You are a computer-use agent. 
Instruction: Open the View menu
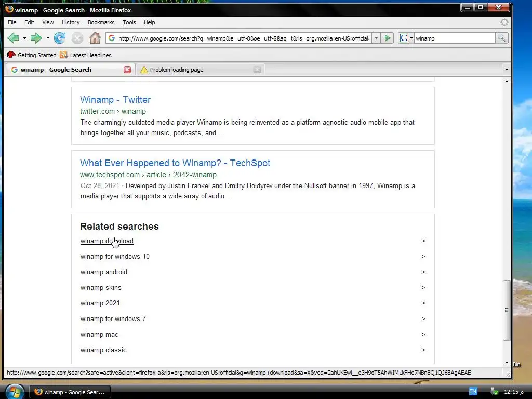(48, 22)
